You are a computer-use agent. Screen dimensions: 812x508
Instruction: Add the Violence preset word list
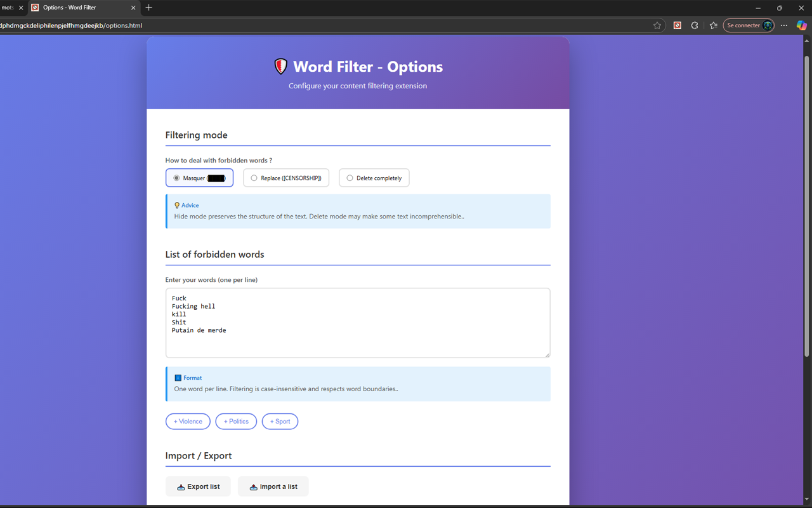point(188,421)
